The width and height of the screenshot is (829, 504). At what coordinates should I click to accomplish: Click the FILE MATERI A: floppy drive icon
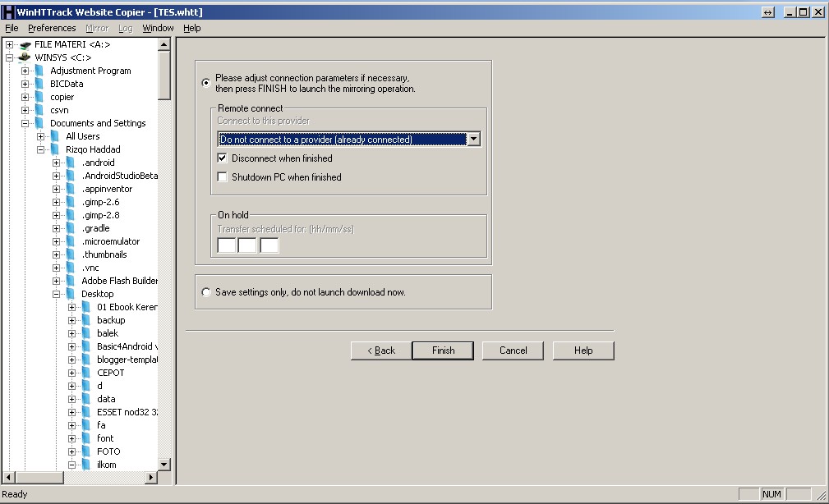[25, 44]
